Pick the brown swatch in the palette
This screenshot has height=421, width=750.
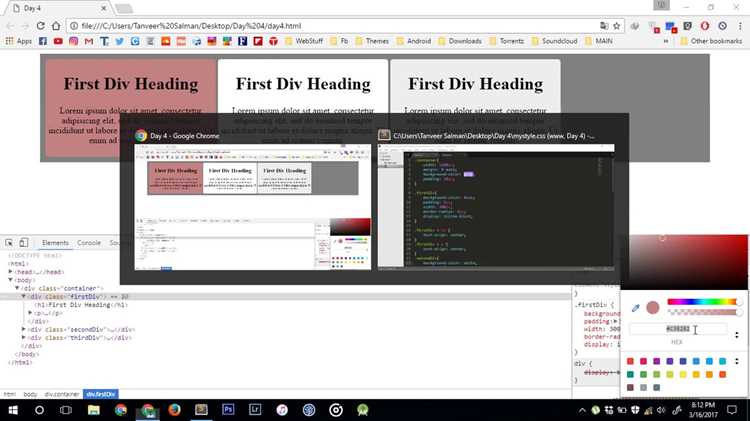click(630, 387)
